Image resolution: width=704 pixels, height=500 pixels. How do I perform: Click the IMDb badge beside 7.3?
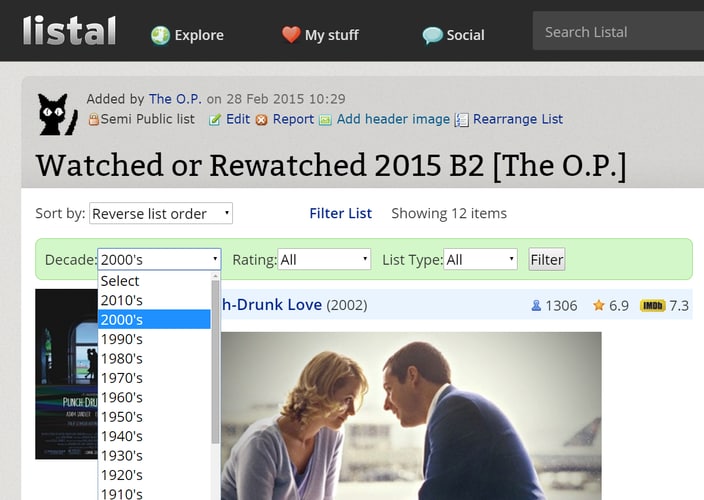(652, 306)
